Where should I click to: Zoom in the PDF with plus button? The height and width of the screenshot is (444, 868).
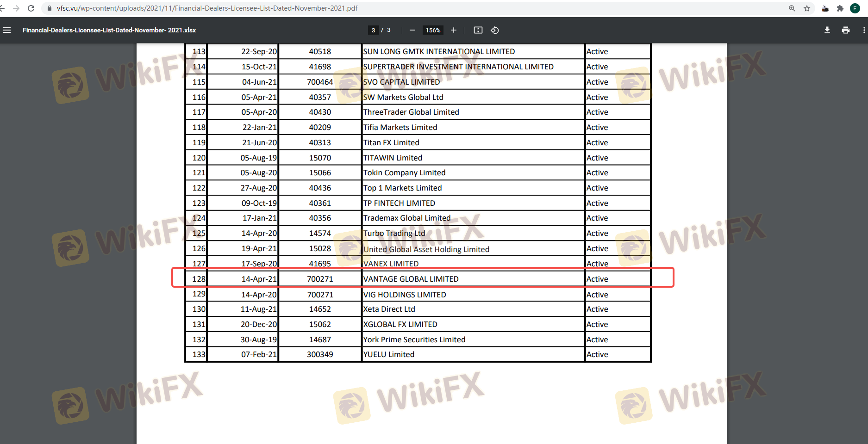[x=454, y=30]
